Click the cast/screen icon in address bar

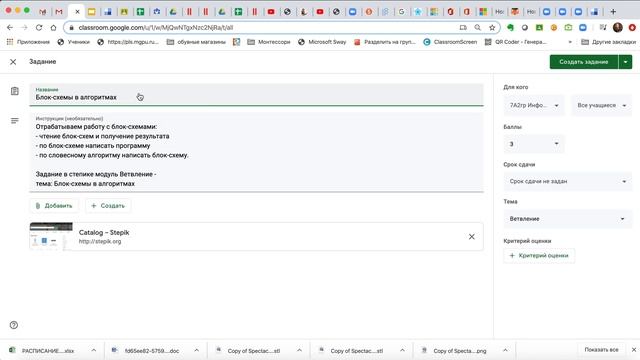pyautogui.click(x=463, y=27)
